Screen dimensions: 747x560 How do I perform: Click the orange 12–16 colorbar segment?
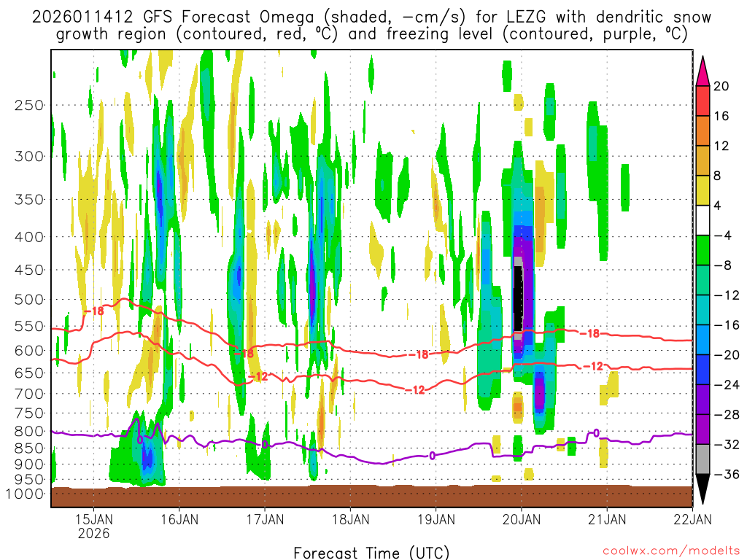703,131
